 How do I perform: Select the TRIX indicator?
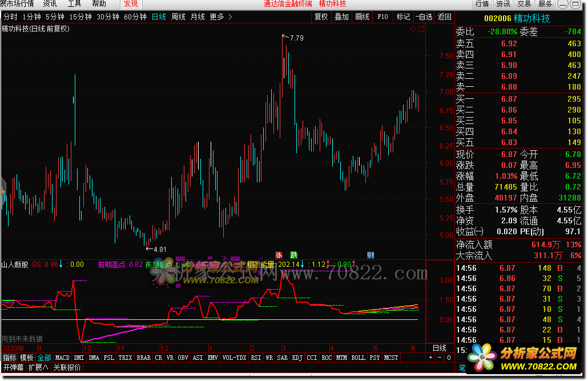[125, 358]
